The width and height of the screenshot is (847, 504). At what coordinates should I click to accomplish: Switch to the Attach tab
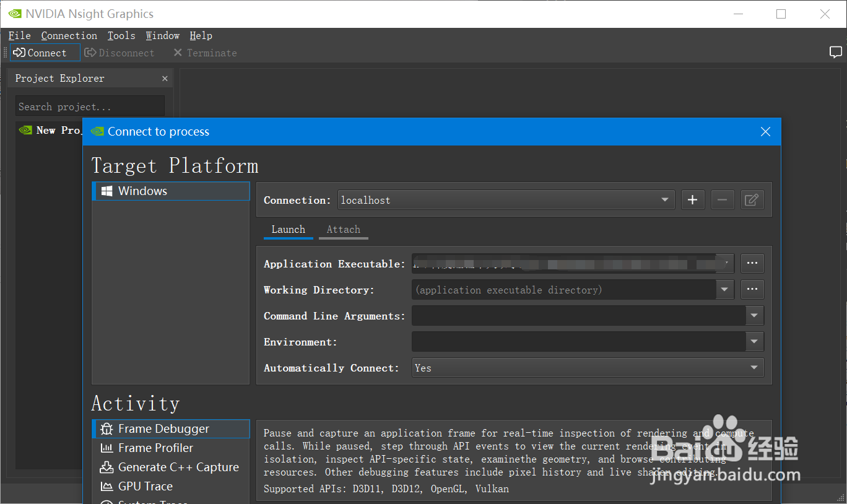tap(344, 230)
